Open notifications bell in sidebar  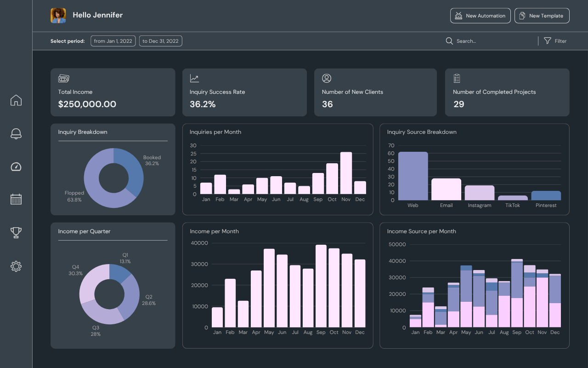(x=16, y=134)
